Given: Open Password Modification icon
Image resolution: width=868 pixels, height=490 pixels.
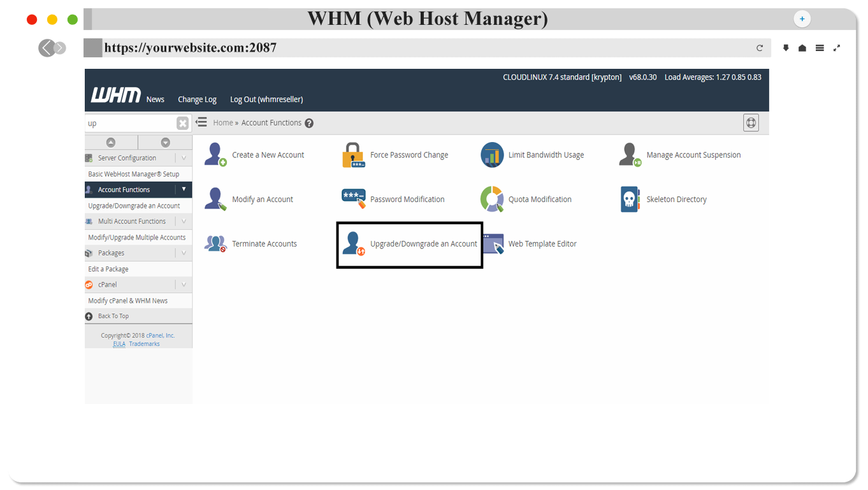Looking at the screenshot, I should pyautogui.click(x=354, y=199).
